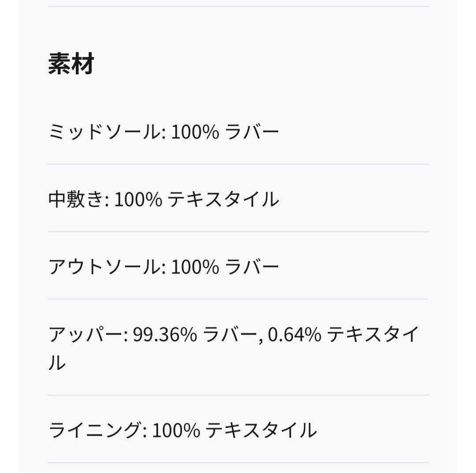
Task: Click the 素材 section heading
Action: pyautogui.click(x=71, y=64)
